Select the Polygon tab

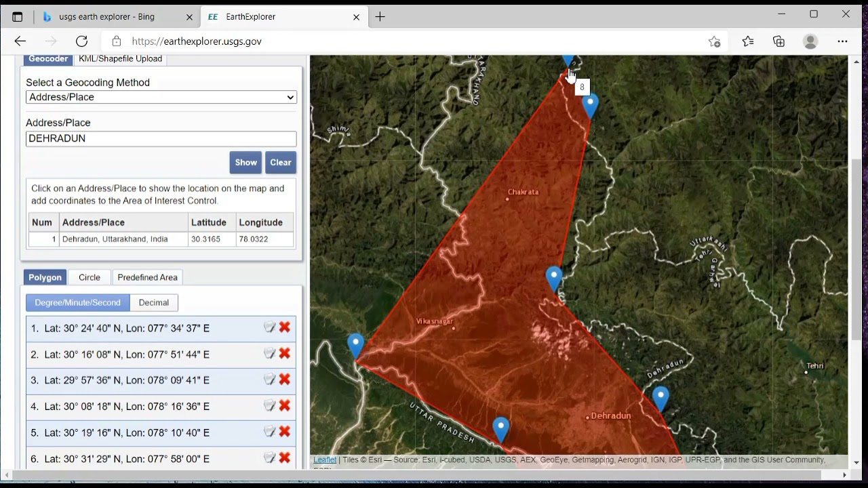point(45,277)
